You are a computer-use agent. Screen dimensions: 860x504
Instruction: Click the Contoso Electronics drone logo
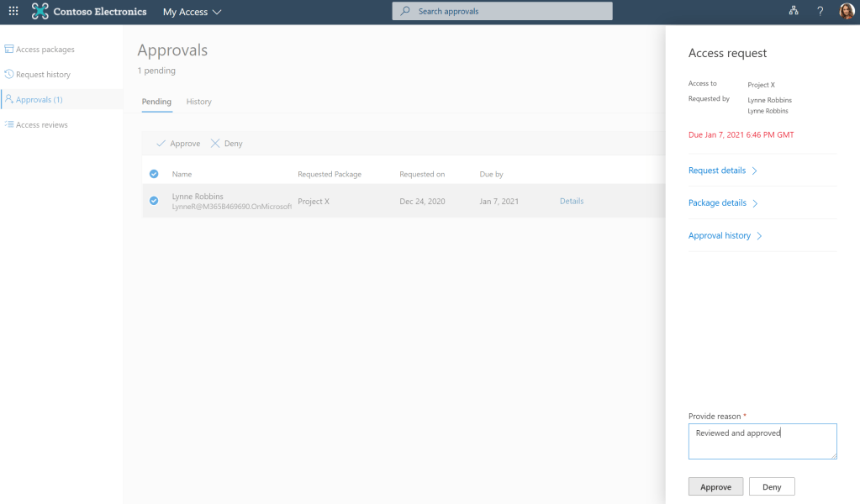coord(40,12)
